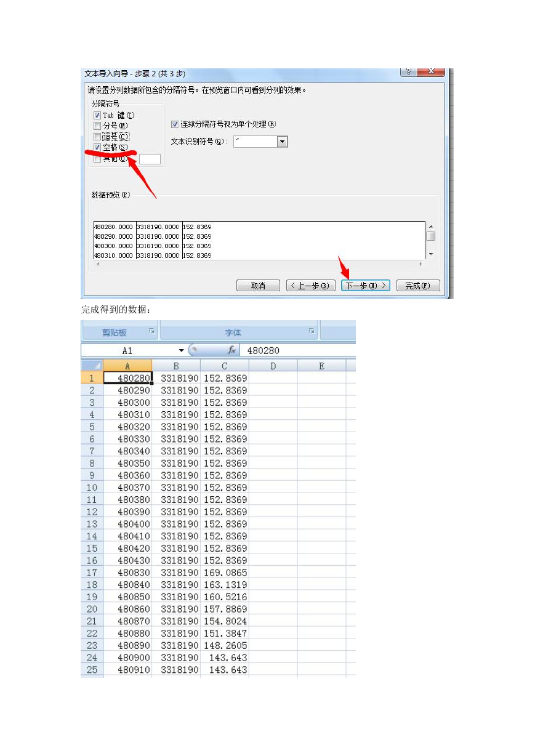Click the 其他 custom delimiter text field
The height and width of the screenshot is (756, 535).
click(x=150, y=159)
